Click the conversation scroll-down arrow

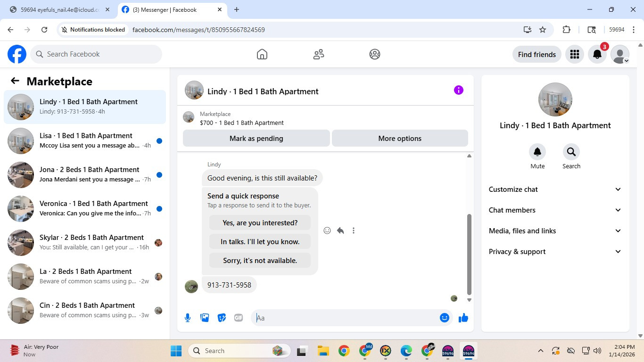[469, 300]
